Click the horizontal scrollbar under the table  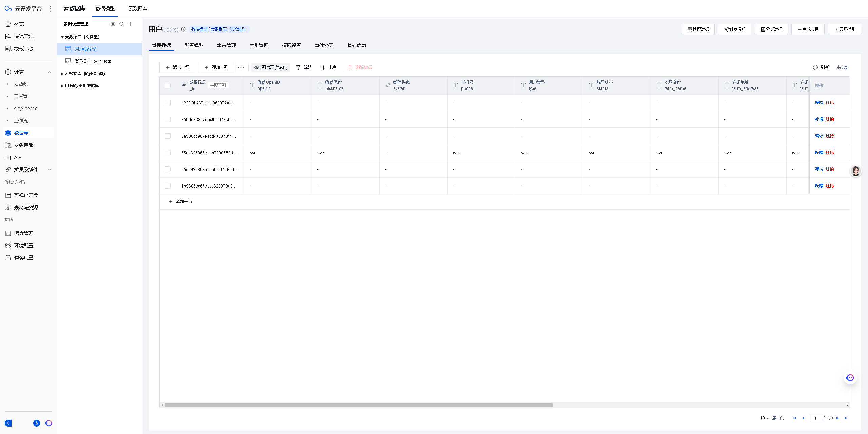[359, 405]
